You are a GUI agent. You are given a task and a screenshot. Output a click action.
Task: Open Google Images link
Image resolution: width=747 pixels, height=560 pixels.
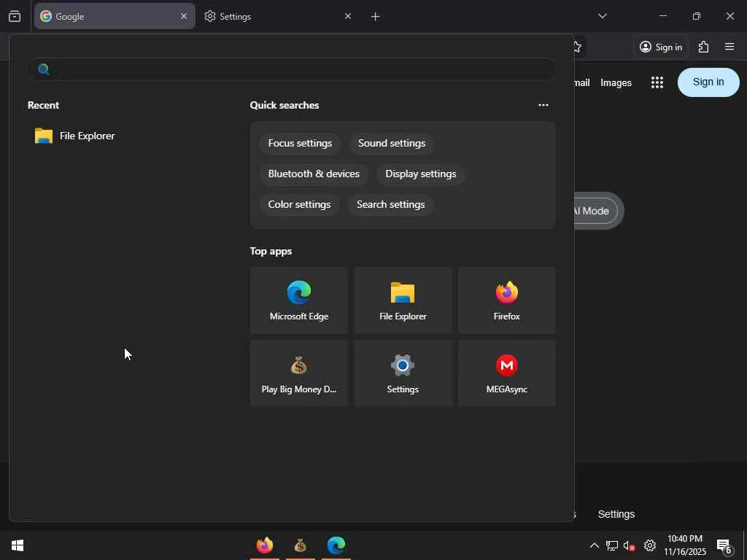tap(616, 83)
